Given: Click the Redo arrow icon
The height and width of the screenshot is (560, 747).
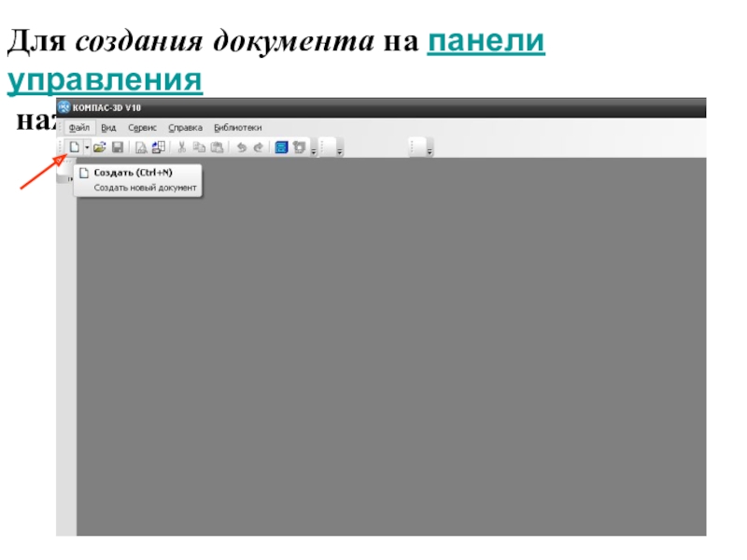Looking at the screenshot, I should [x=259, y=147].
